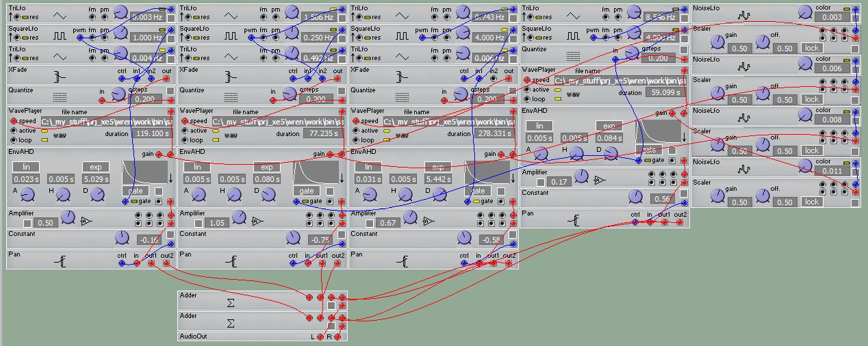Click down arrow in EnvAHD with 0.080 s decay
Viewport: 868px width, 346px height.
point(342,179)
